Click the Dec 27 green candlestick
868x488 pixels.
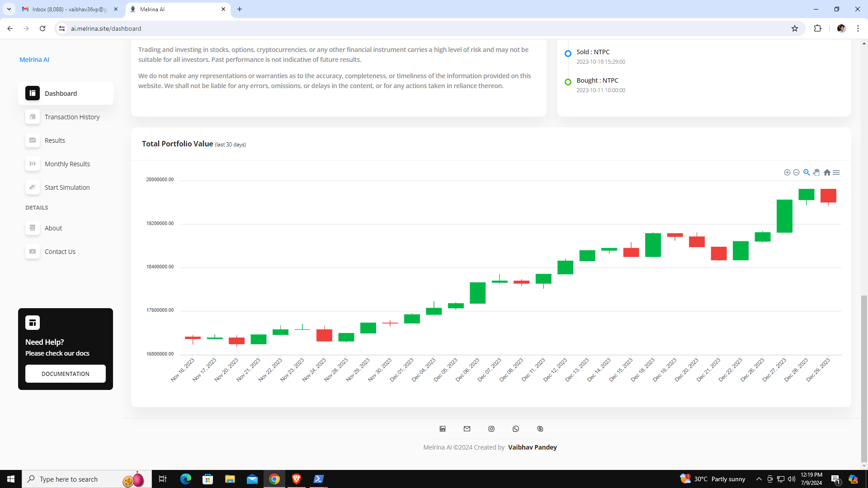click(784, 216)
